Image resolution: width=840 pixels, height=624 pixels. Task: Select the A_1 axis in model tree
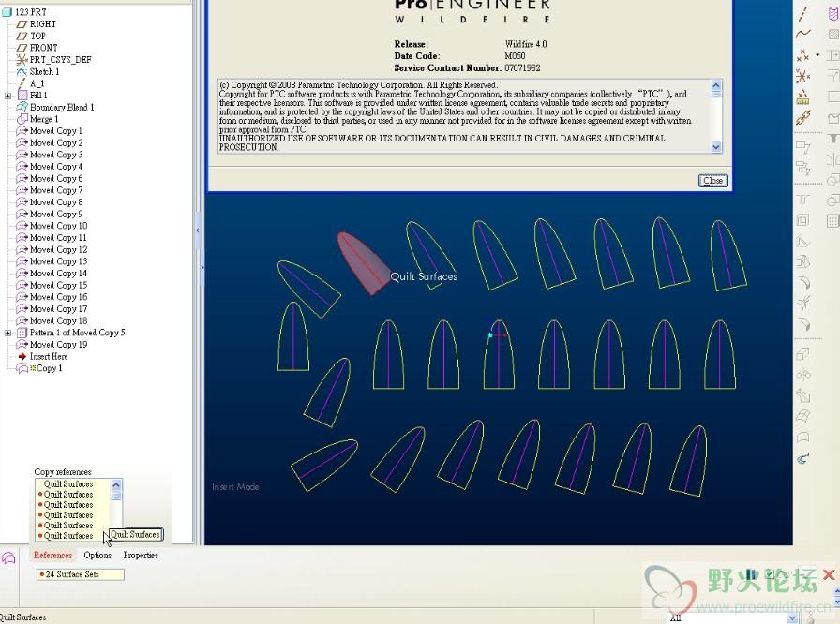tap(37, 83)
